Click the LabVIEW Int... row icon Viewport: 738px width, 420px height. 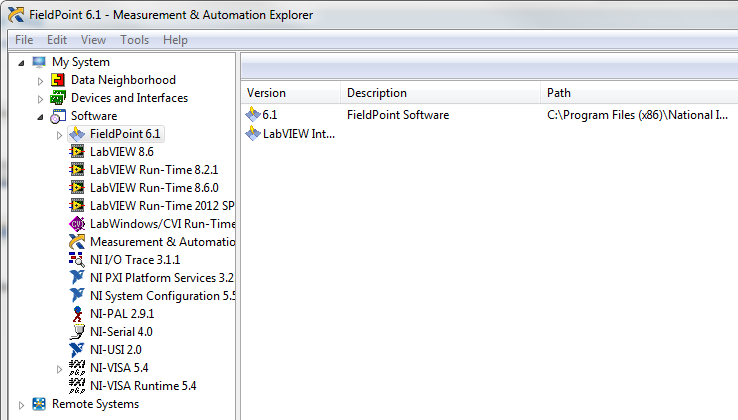pos(253,134)
